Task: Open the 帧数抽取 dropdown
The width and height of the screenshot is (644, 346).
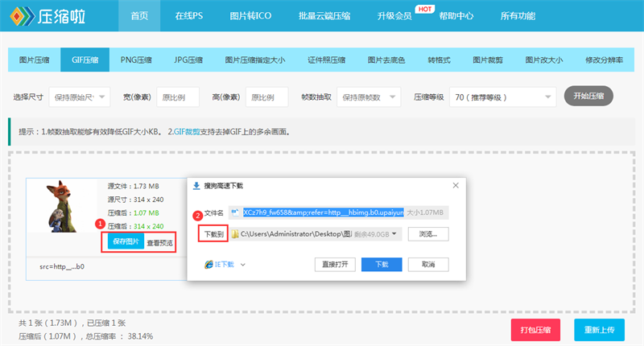Action: pos(369,97)
